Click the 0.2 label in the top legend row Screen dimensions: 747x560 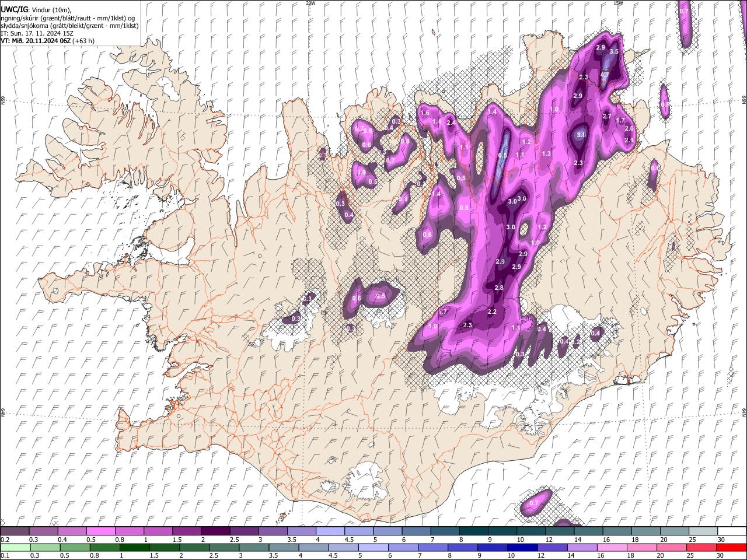pos(4,540)
